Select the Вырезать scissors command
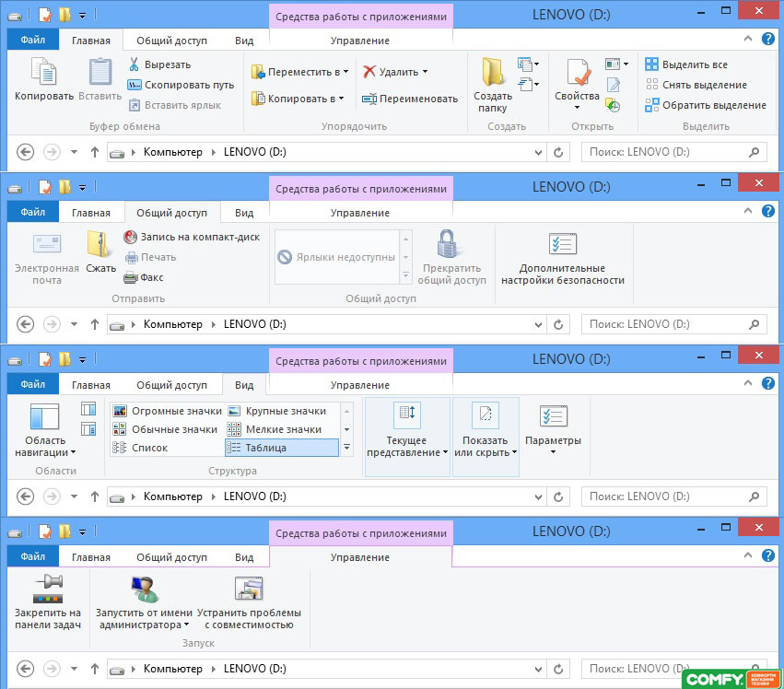Viewport: 784px width, 689px height. [x=160, y=64]
